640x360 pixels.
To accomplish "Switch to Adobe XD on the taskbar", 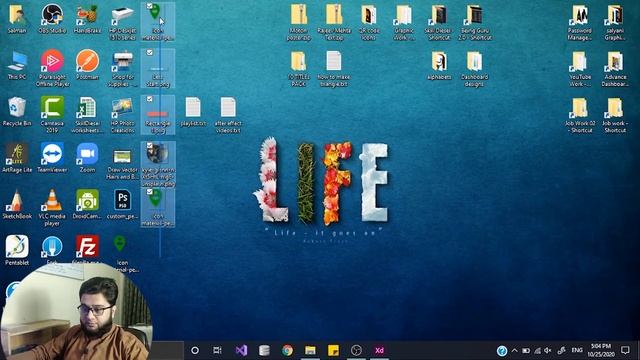I will pos(379,350).
